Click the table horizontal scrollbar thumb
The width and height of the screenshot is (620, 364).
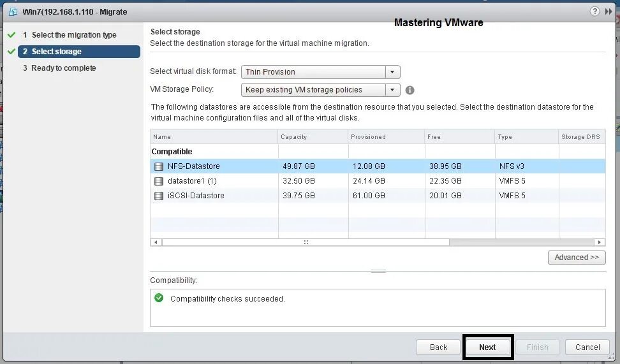306,242
